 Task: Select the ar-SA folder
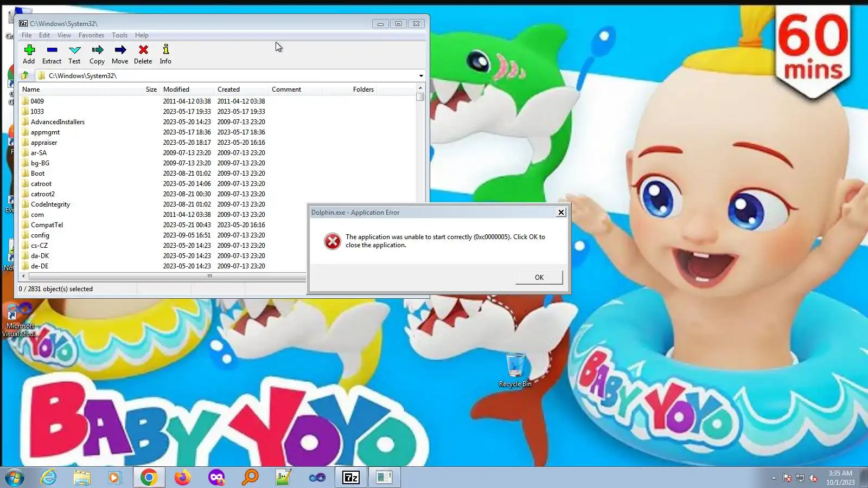[39, 153]
